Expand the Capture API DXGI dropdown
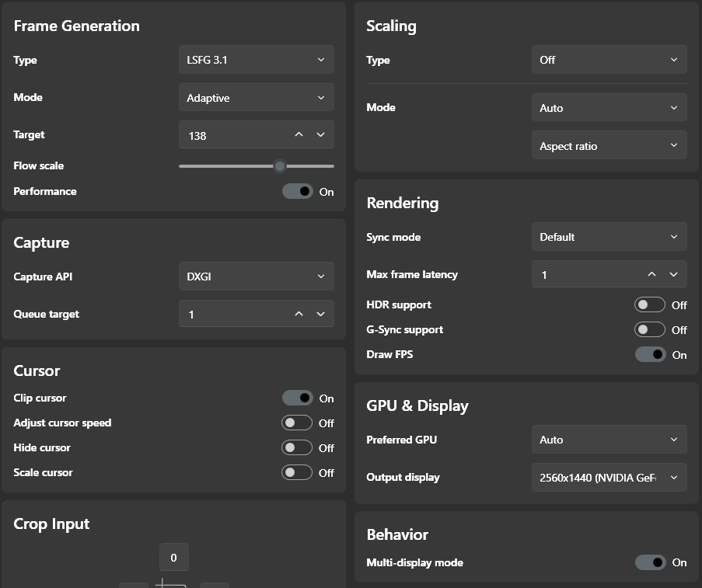This screenshot has width=702, height=588. pos(256,277)
